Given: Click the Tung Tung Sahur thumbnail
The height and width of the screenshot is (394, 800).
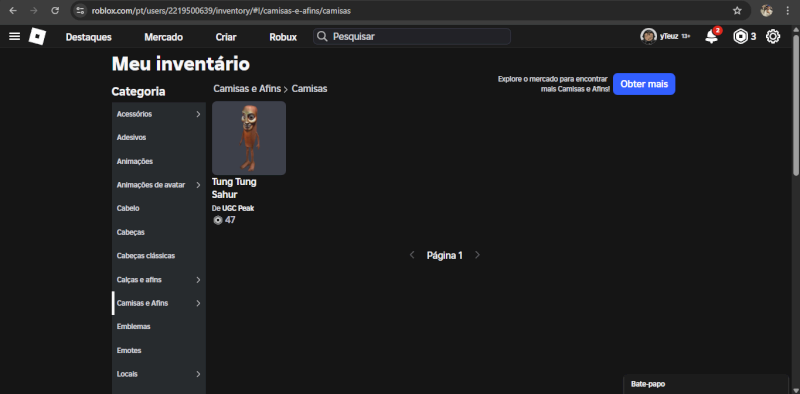Looking at the screenshot, I should 249,138.
